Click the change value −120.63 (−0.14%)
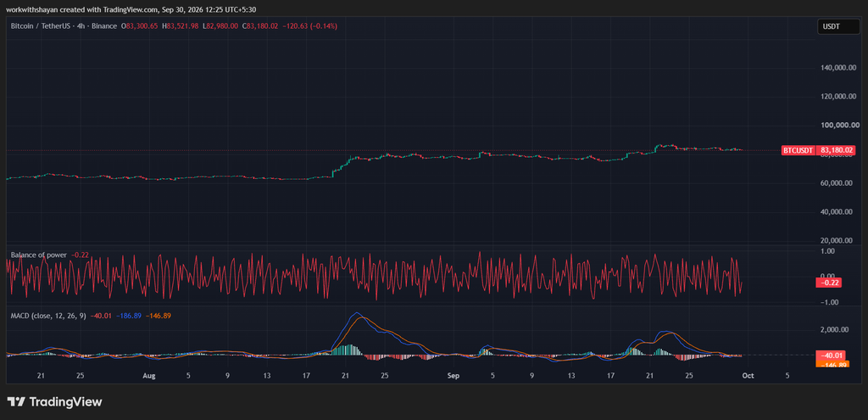Viewport: 868px width, 420px height. coord(310,26)
